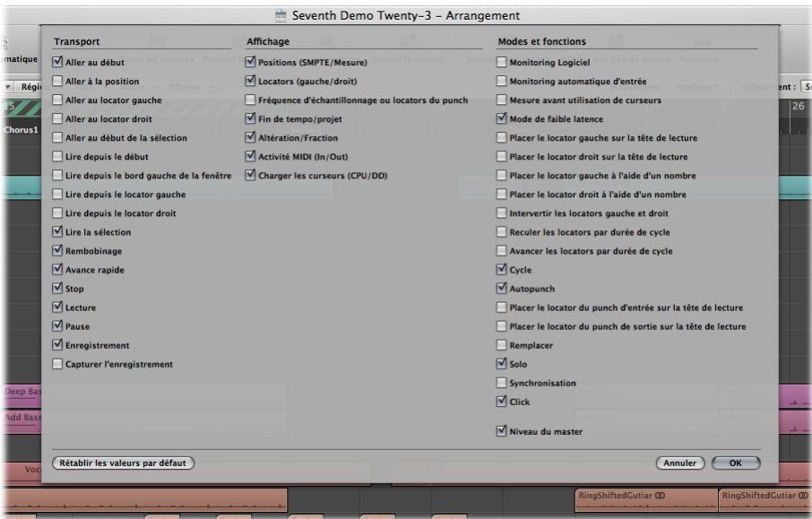This screenshot has width=812, height=519.
Task: Cancel the dialog with Annuler
Action: 680,463
